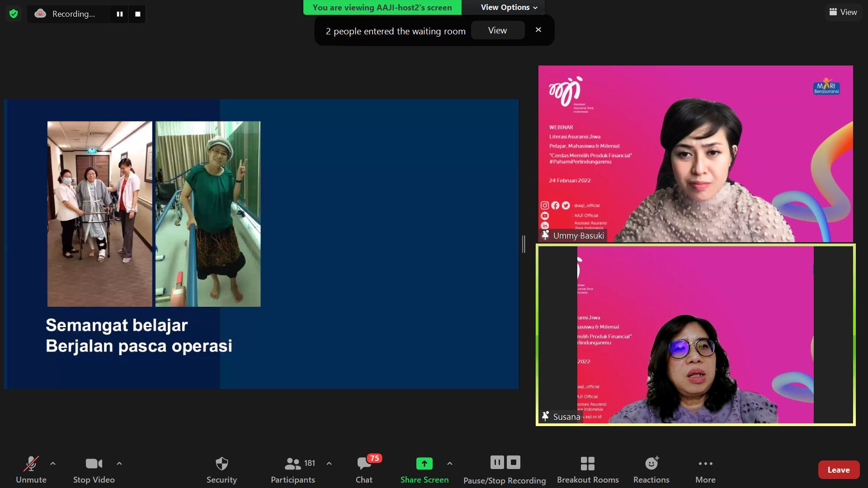Screen dimensions: 868x488
Task: Open audio options arrow beside Unmute
Action: 53,463
